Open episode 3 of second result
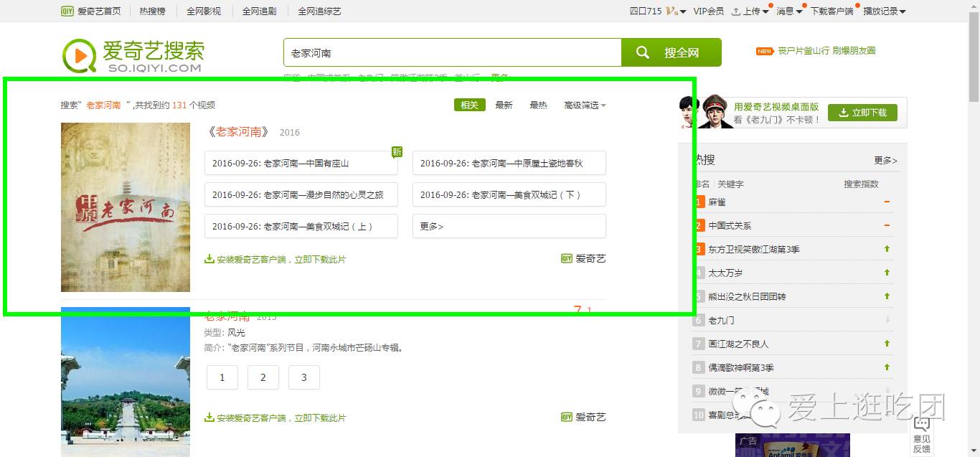The width and height of the screenshot is (980, 457). coord(304,377)
